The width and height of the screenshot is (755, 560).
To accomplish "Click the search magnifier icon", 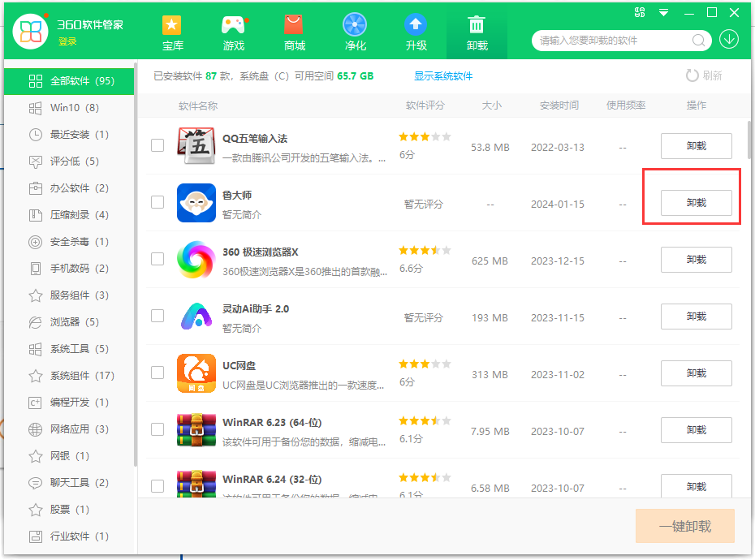I will click(x=699, y=41).
